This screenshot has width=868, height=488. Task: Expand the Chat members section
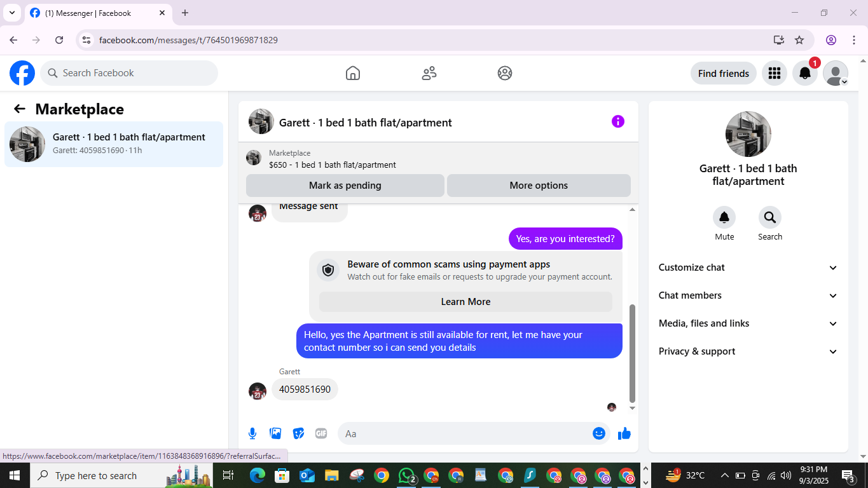coord(748,295)
